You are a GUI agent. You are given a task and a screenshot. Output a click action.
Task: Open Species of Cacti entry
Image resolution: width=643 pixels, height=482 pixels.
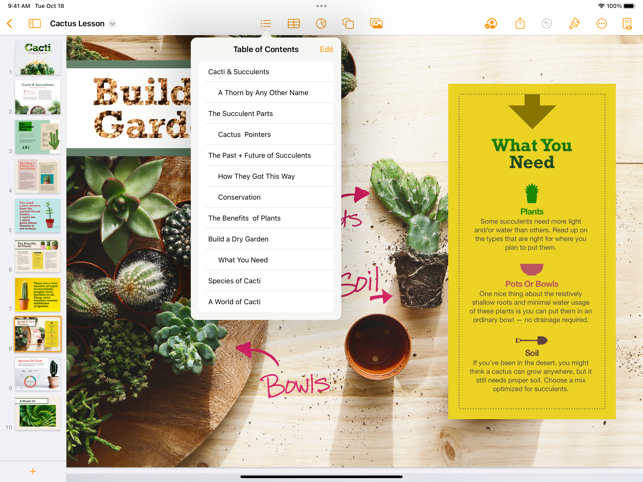pyautogui.click(x=266, y=281)
